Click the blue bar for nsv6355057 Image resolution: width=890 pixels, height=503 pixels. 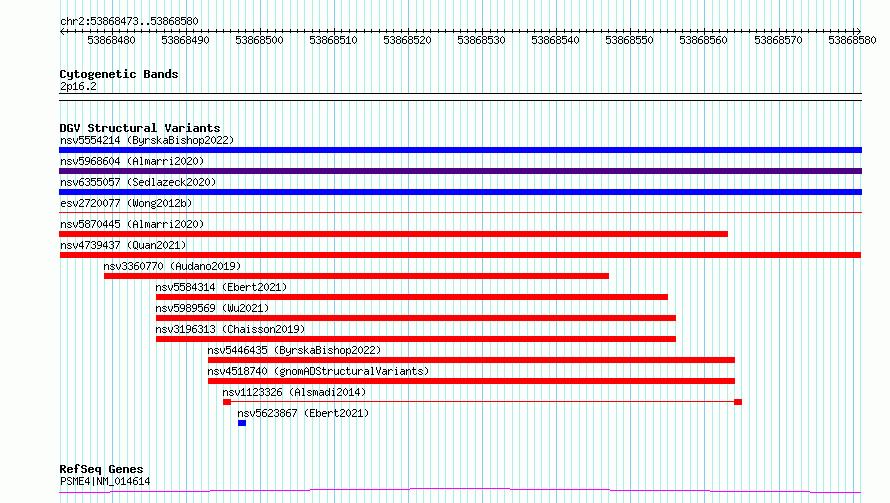pos(460,192)
